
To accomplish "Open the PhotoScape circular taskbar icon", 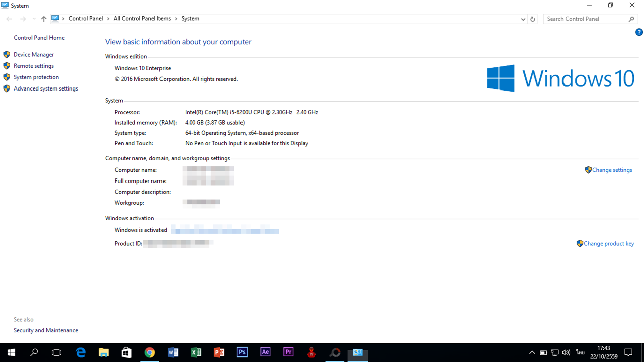I will coord(335,352).
